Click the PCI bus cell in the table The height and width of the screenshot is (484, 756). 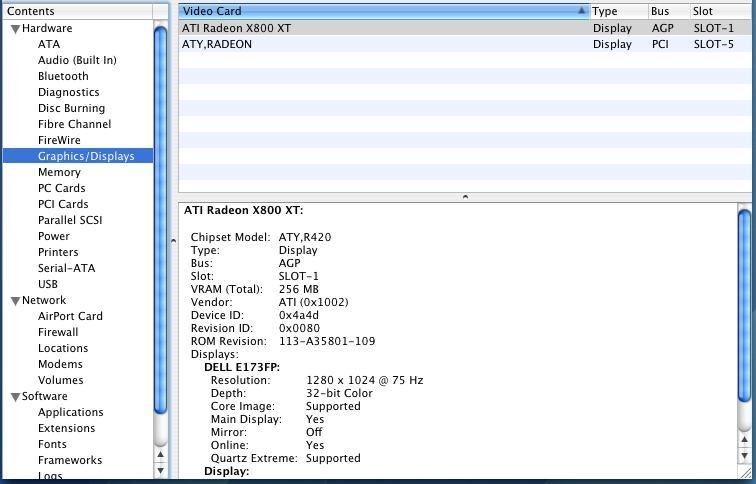pyautogui.click(x=660, y=44)
